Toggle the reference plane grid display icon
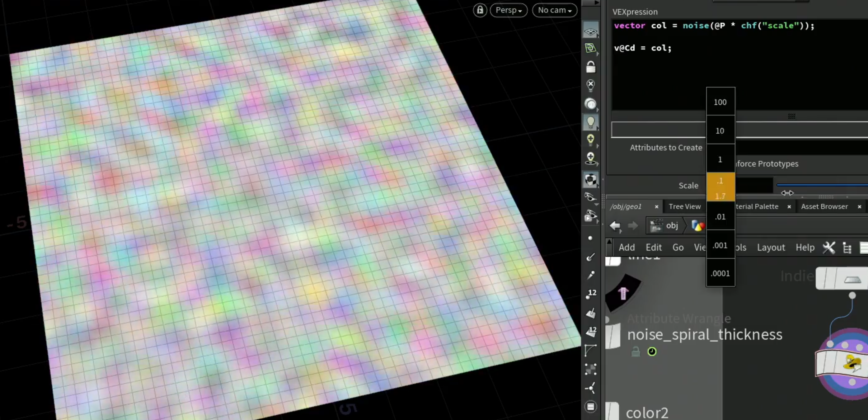Viewport: 868px width, 420px height. pos(590,31)
